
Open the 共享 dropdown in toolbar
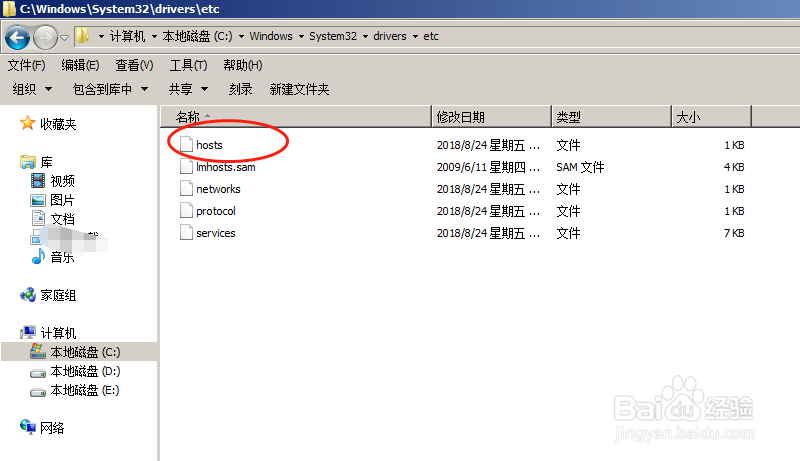[188, 89]
